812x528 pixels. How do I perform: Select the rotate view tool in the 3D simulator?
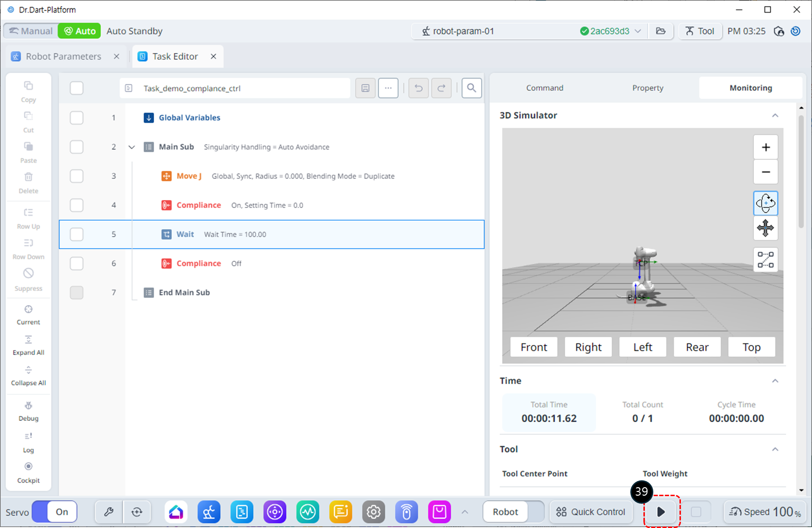click(765, 203)
